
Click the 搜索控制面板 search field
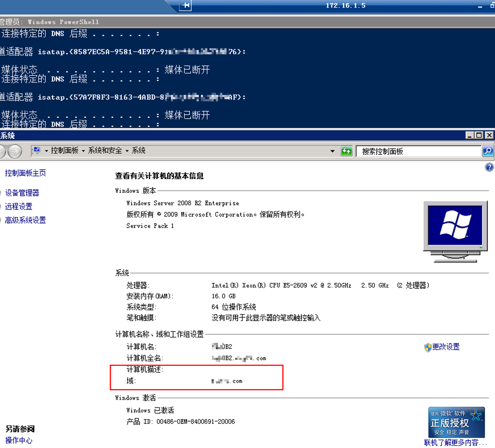[419, 151]
